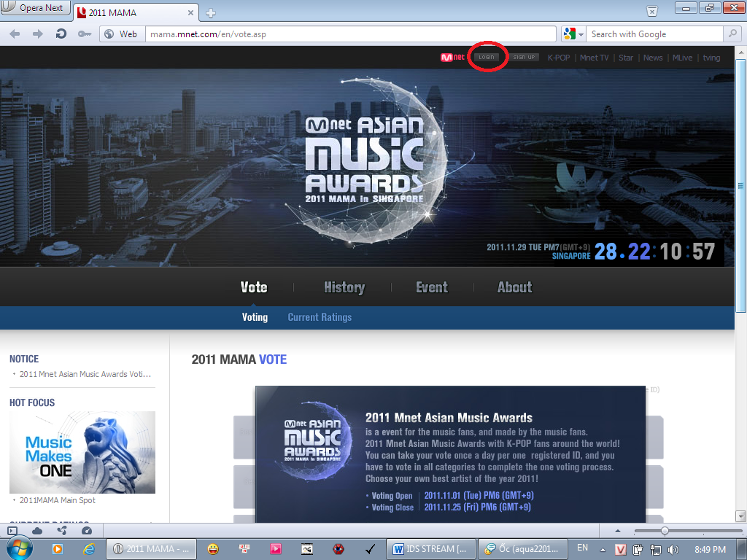Click the search magnifier icon
Viewport: 747px width, 560px height.
[732, 34]
